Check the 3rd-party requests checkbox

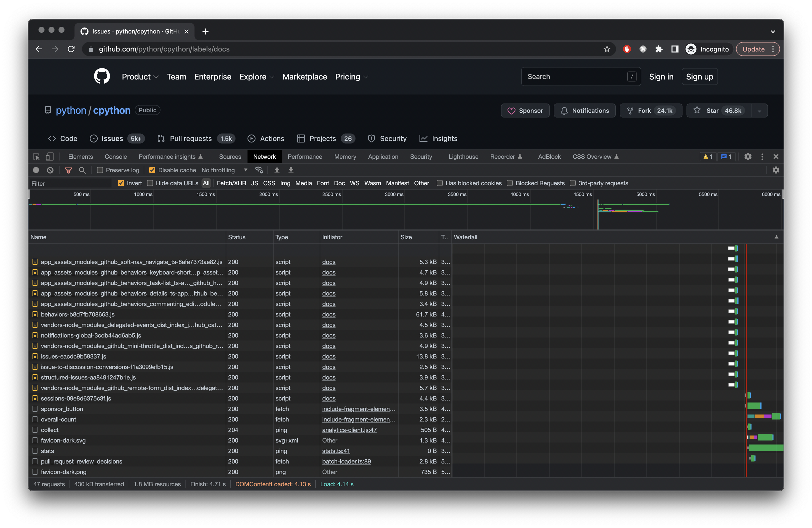click(x=573, y=183)
